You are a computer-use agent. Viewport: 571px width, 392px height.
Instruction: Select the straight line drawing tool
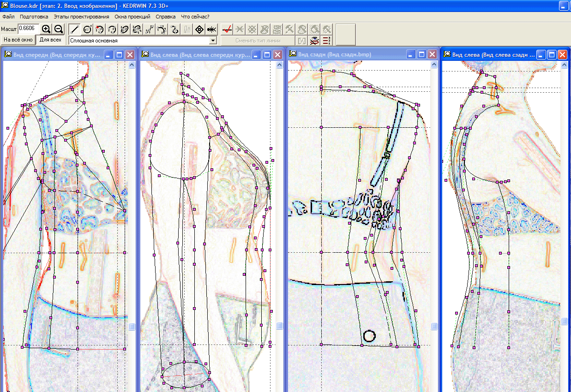[x=74, y=29]
